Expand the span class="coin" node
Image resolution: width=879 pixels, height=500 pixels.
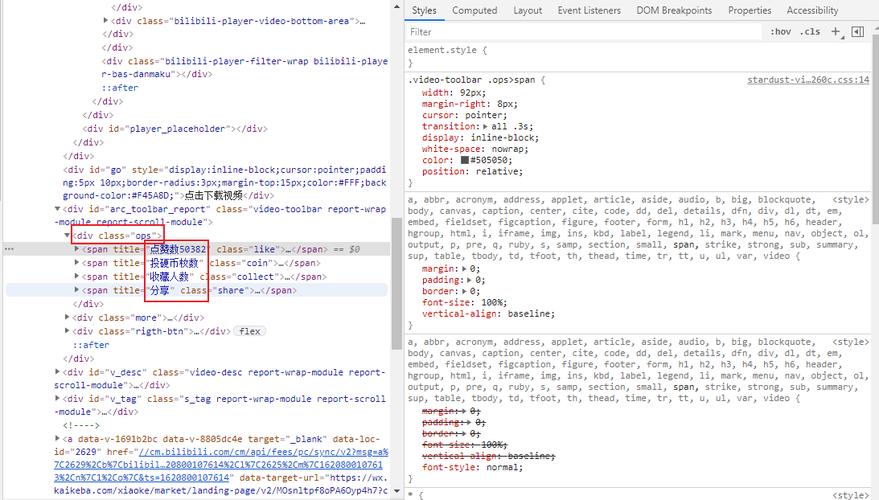coord(77,263)
